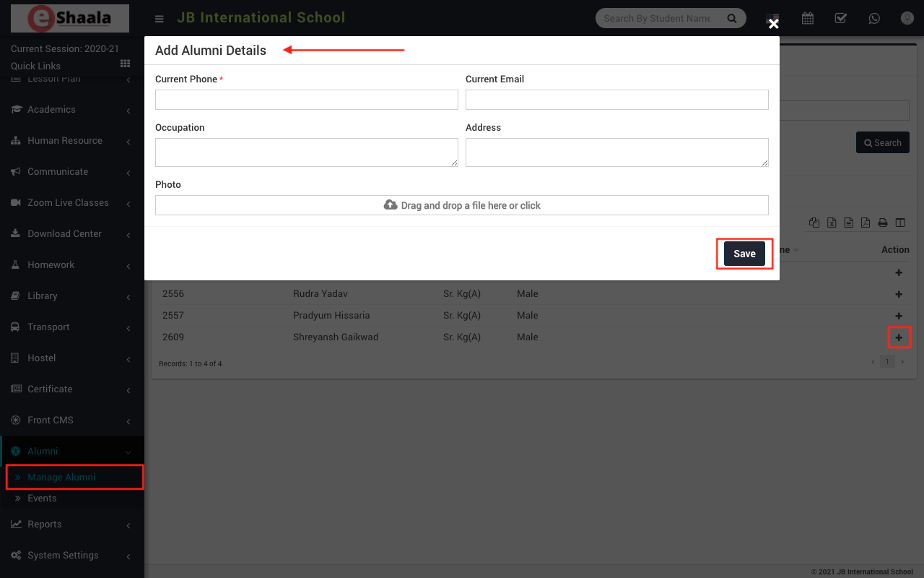Screen dimensions: 924x578
Task: Click the columns visibility icon
Action: pos(900,223)
